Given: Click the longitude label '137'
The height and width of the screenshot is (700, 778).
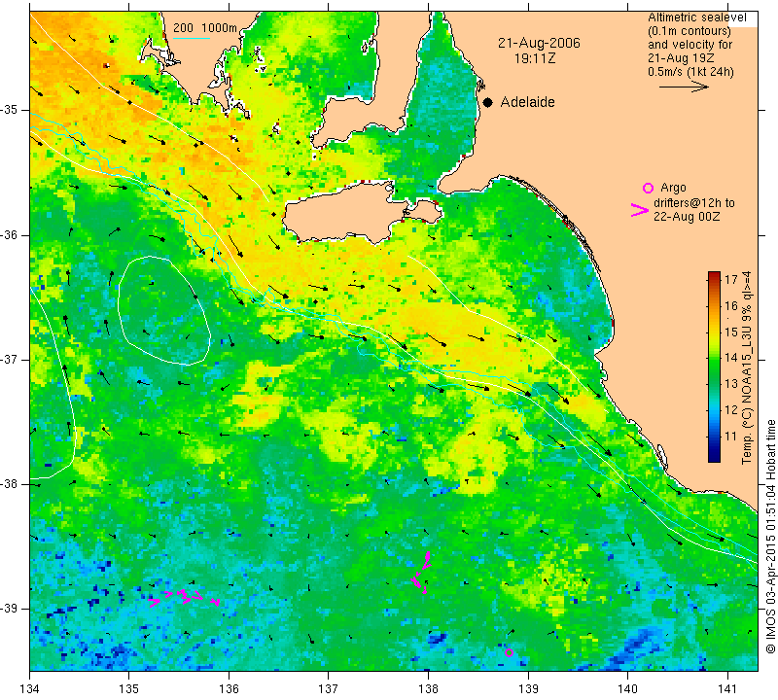Looking at the screenshot, I should pyautogui.click(x=329, y=689).
